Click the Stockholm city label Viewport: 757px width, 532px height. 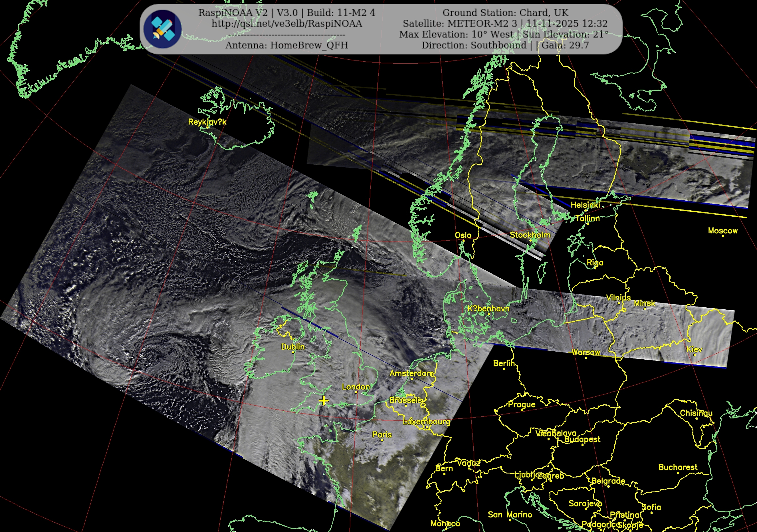(x=530, y=235)
